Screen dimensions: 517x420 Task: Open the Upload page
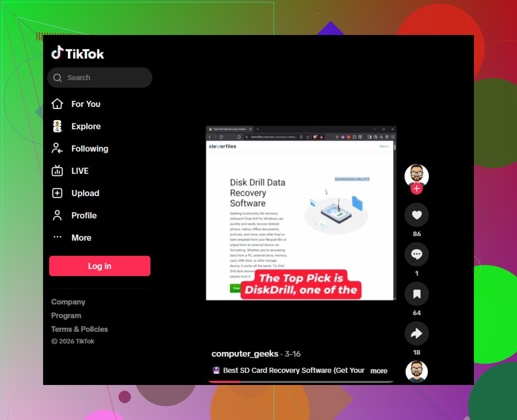point(75,193)
